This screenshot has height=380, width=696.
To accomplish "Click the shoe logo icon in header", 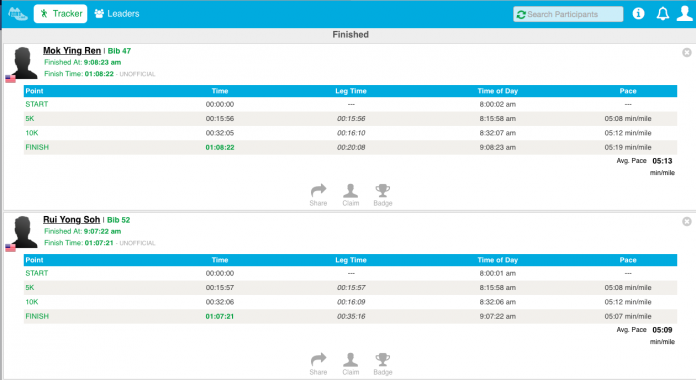I will pos(17,14).
